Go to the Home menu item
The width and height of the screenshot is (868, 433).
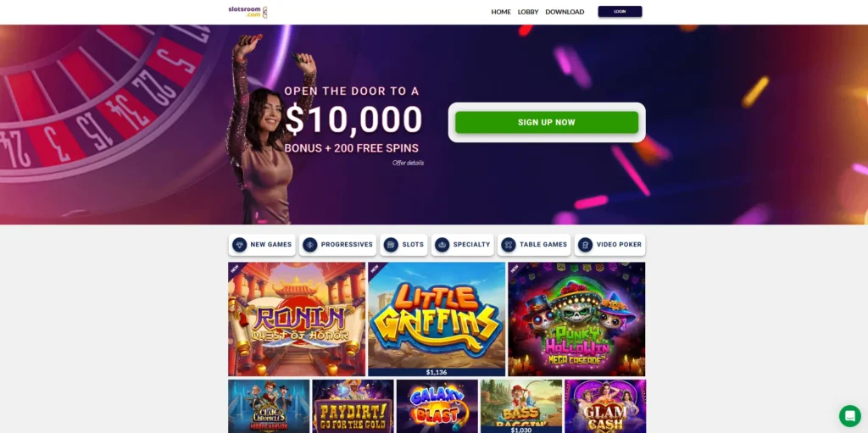click(501, 12)
